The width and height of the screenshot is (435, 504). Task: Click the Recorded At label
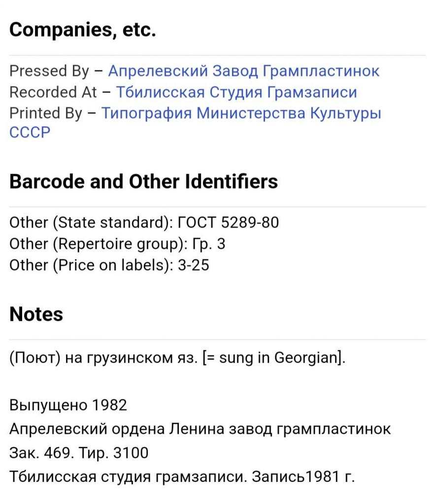(53, 92)
